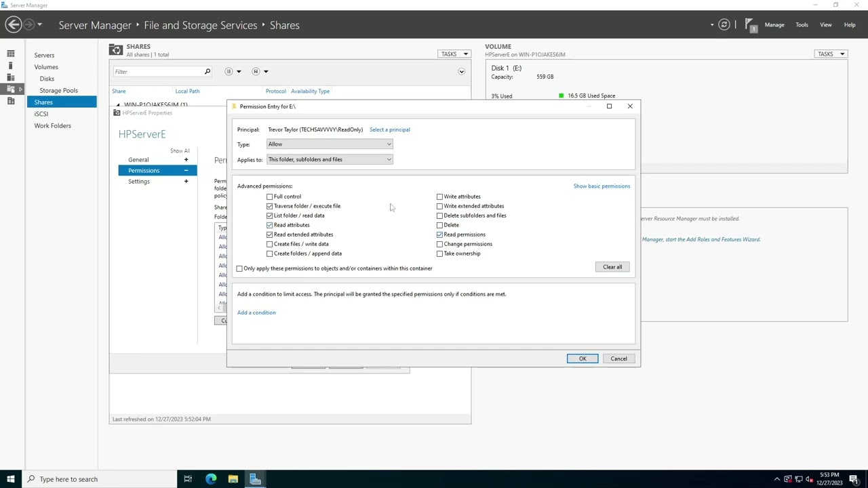Viewport: 868px width, 488px height.
Task: Click Server Manager taskbar icon
Action: click(256, 479)
